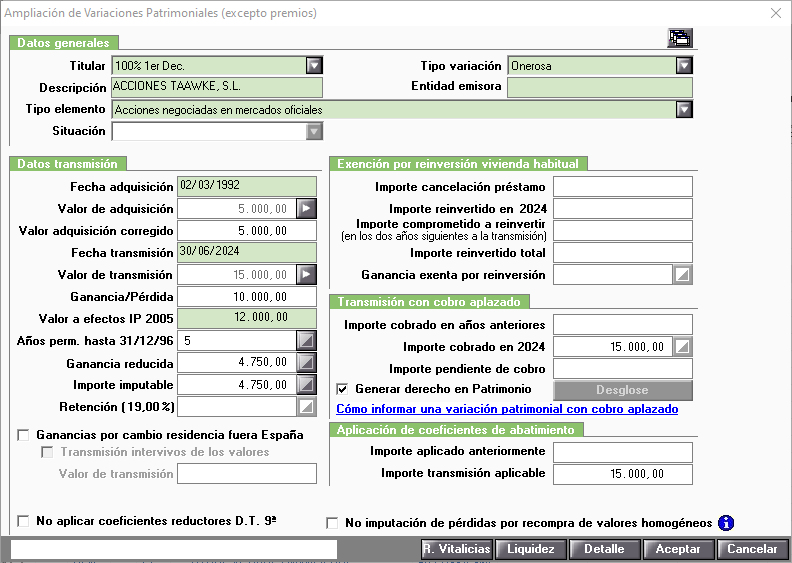Click the Importe imputable field
792x563 pixels.
click(237, 385)
